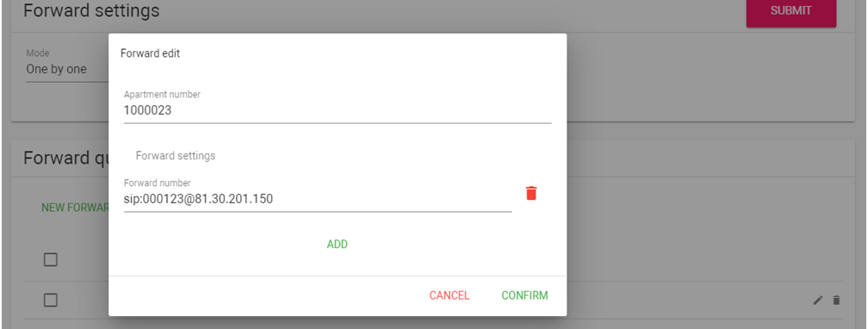
Task: Remove the queue row with gray trash icon
Action: point(836,301)
